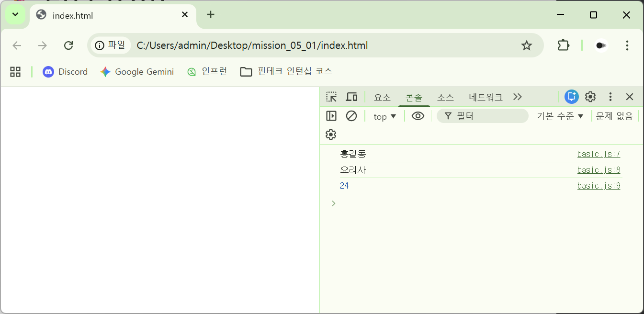Open the 기본 수준 log level dropdown

(560, 116)
